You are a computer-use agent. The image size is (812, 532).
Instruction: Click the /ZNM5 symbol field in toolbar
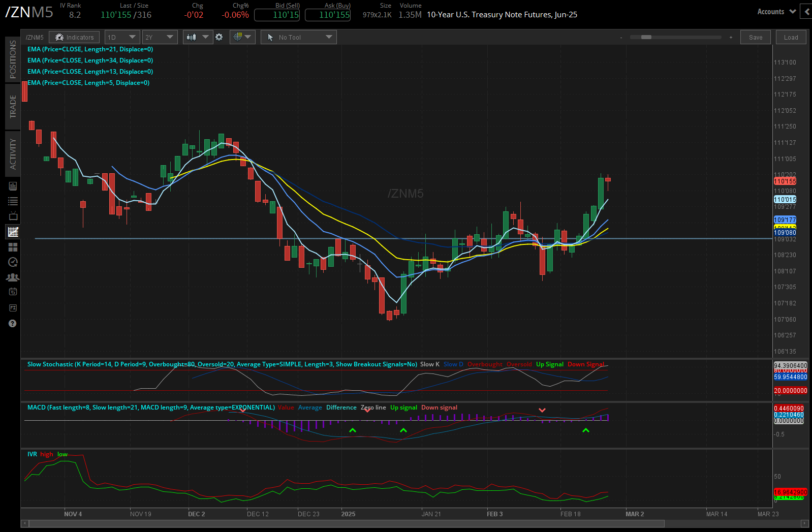[35, 37]
